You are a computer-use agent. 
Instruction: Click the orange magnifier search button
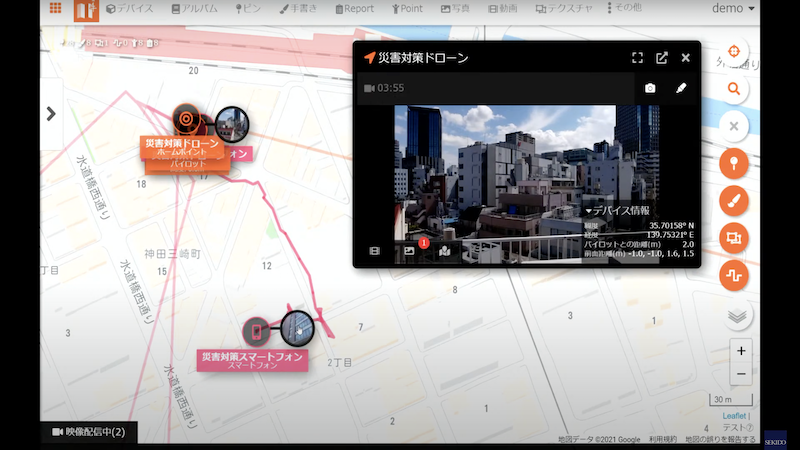pyautogui.click(x=733, y=89)
